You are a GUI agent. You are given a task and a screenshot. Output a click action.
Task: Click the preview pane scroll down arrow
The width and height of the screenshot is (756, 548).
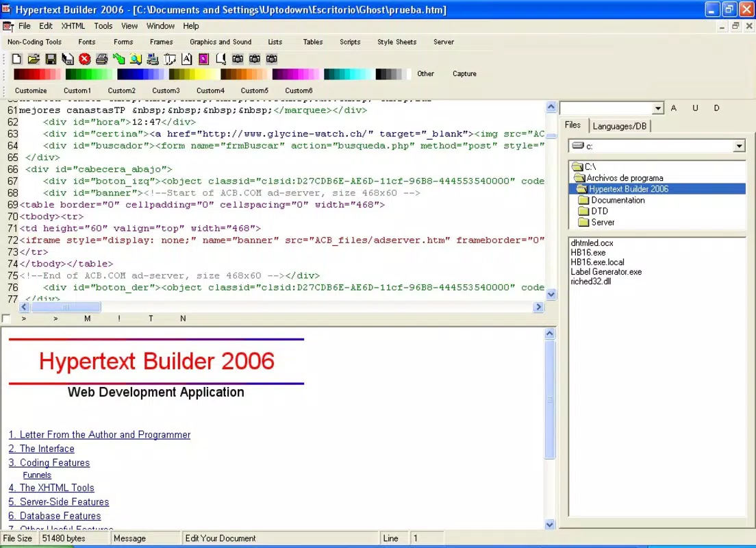click(550, 524)
